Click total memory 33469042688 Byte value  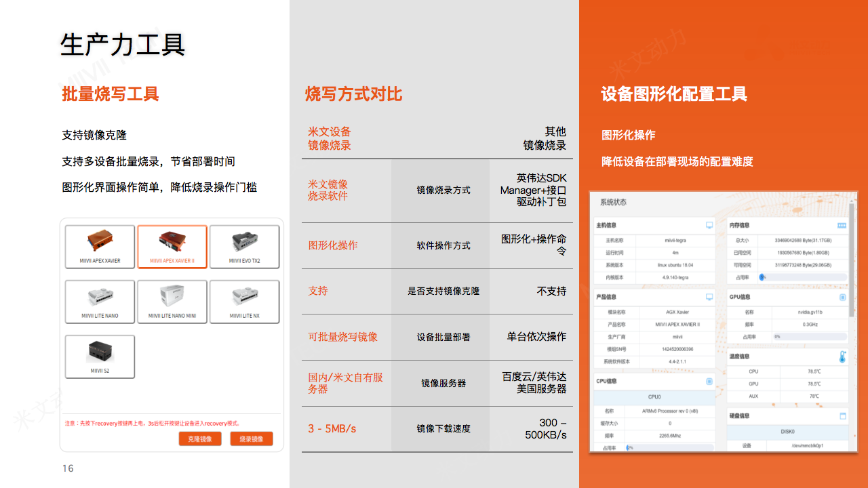(x=803, y=240)
